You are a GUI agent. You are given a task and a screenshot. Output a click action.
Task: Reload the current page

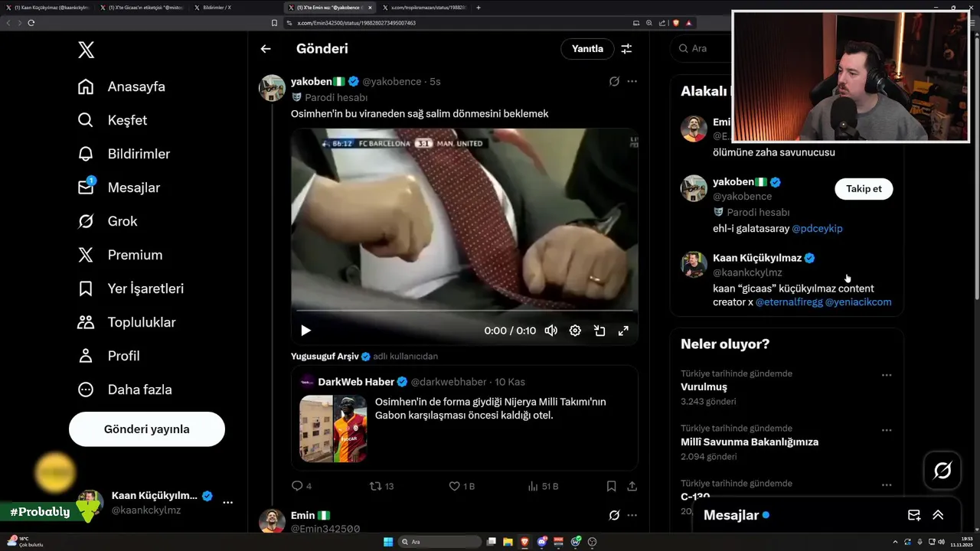(31, 23)
